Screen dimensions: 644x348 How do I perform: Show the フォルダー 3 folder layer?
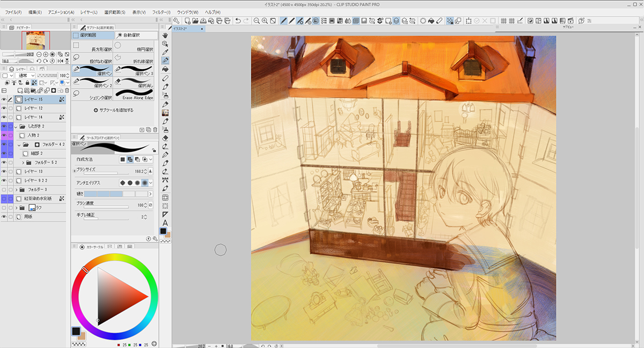click(x=4, y=190)
